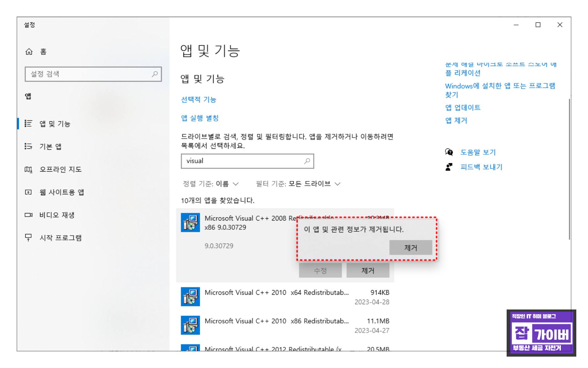The image size is (588, 368).
Task: Expand the 필터 기준: 모든 드라이브 dropdown
Action: click(298, 184)
